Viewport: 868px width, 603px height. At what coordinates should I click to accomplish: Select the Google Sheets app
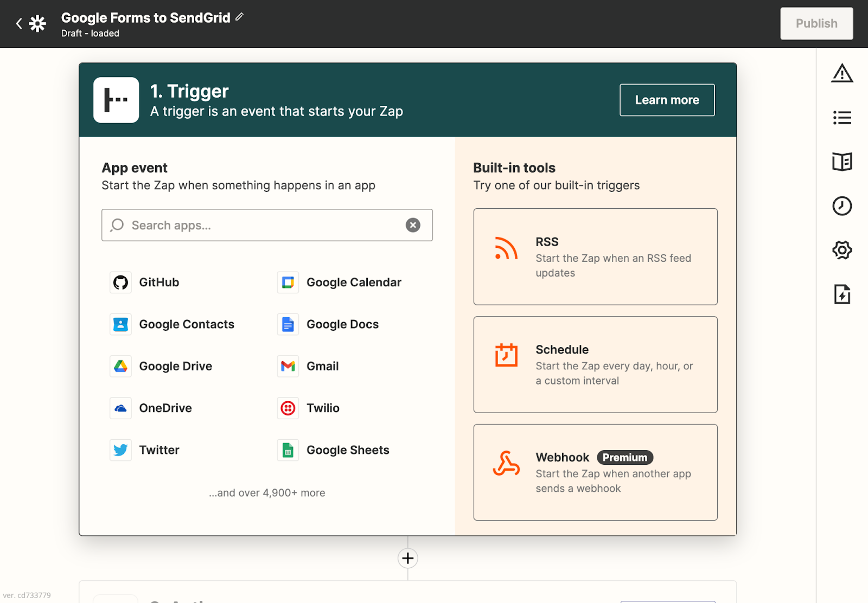click(x=334, y=450)
